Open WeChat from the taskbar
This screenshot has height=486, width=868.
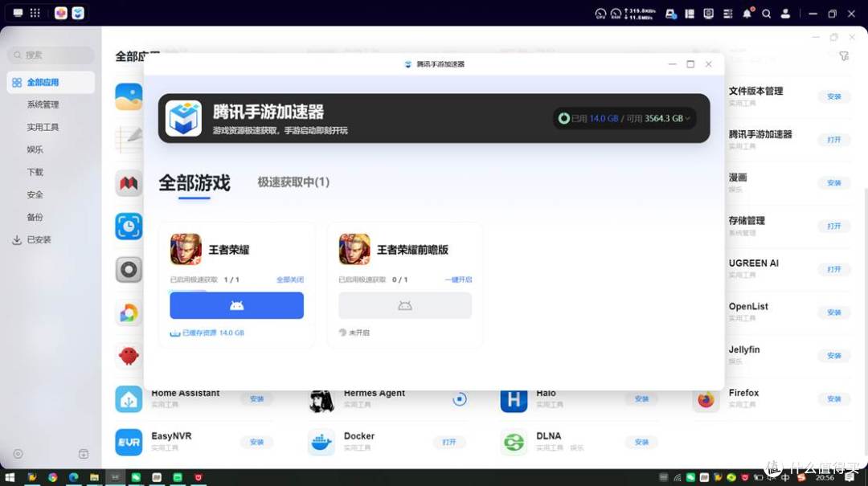[136, 477]
